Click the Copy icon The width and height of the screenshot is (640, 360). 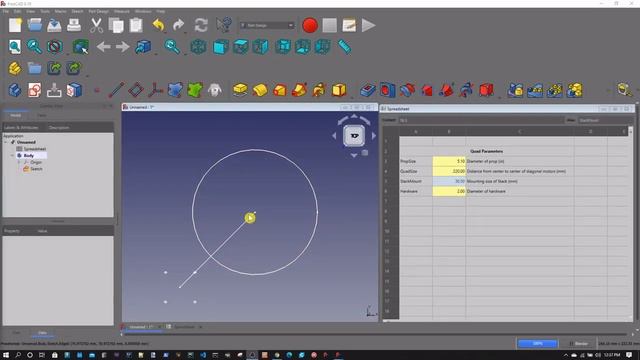pyautogui.click(x=116, y=25)
